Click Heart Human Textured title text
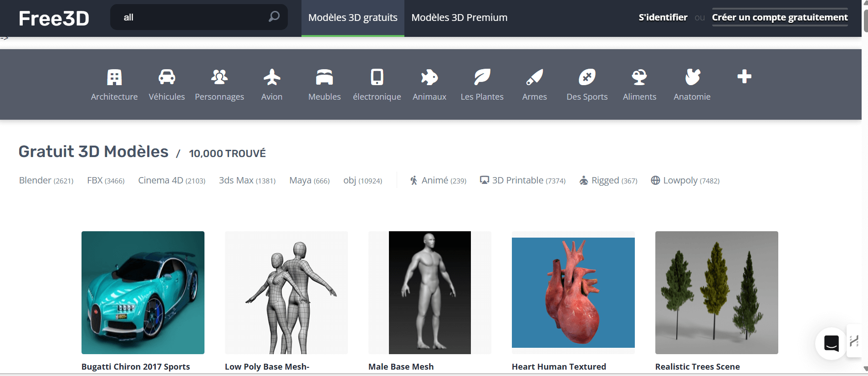Screen dimensions: 868x376 pos(559,366)
